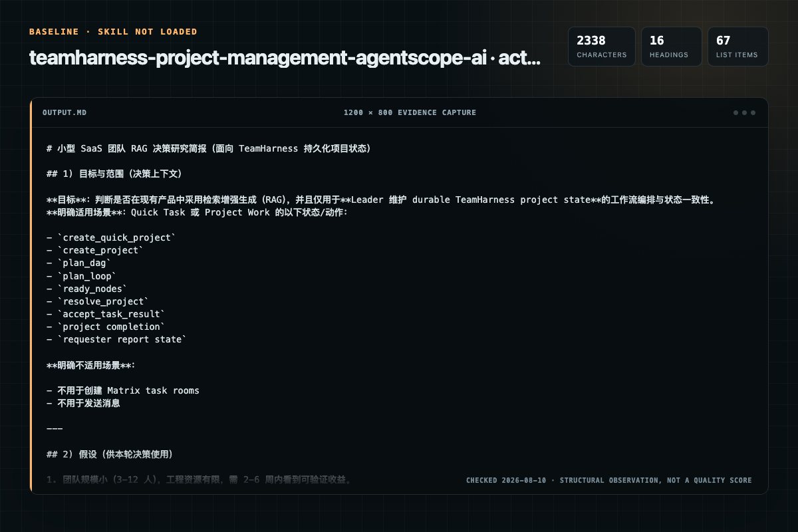The width and height of the screenshot is (798, 532).
Task: Click the `create_project` list item
Action: coord(95,250)
